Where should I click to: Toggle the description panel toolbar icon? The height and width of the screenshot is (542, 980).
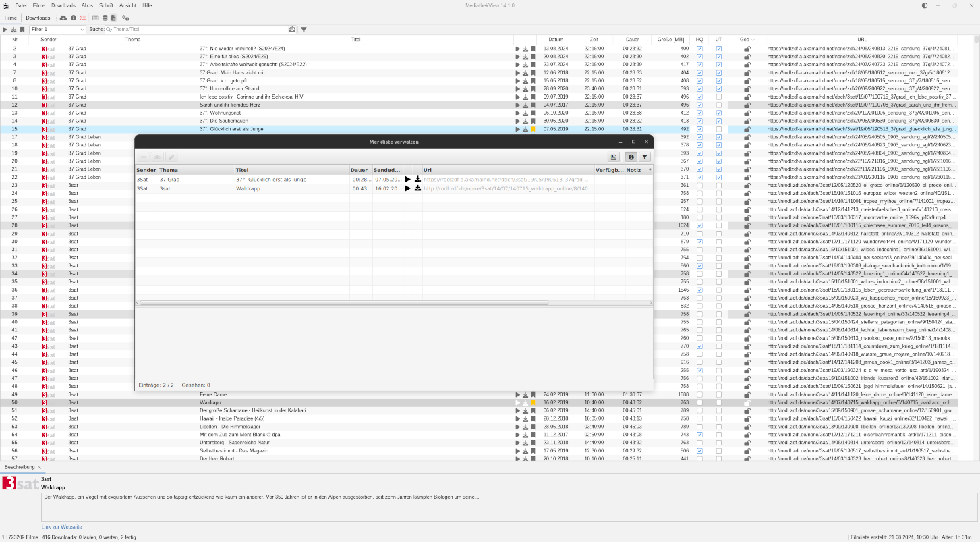tap(95, 18)
